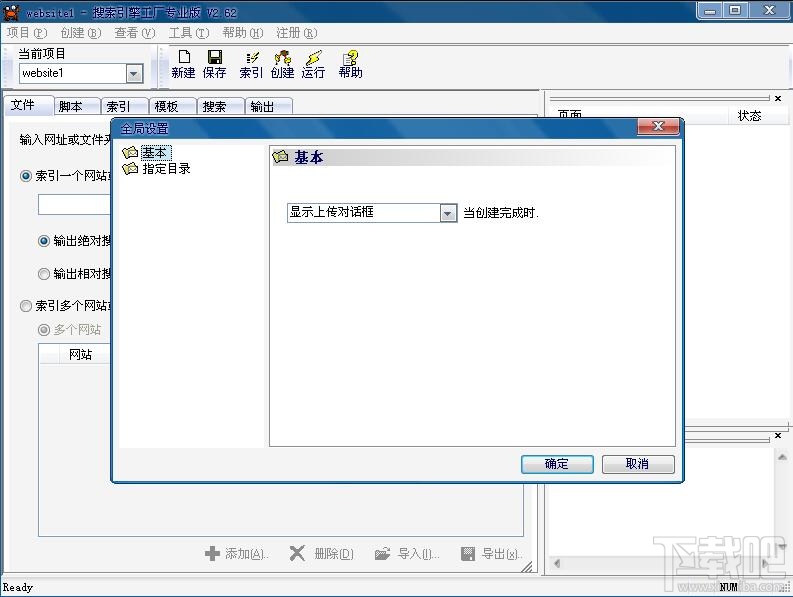
Task: Cancel the dialog with 取消 button
Action: point(638,464)
